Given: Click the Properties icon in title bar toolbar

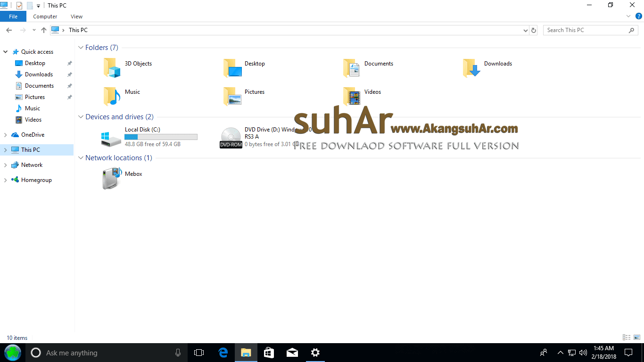Looking at the screenshot, I should coord(19,5).
